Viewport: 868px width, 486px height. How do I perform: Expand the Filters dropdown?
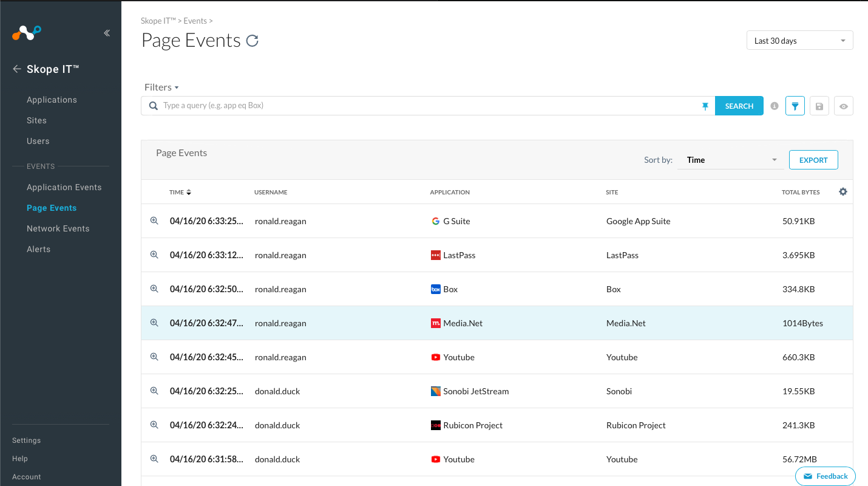tap(161, 87)
